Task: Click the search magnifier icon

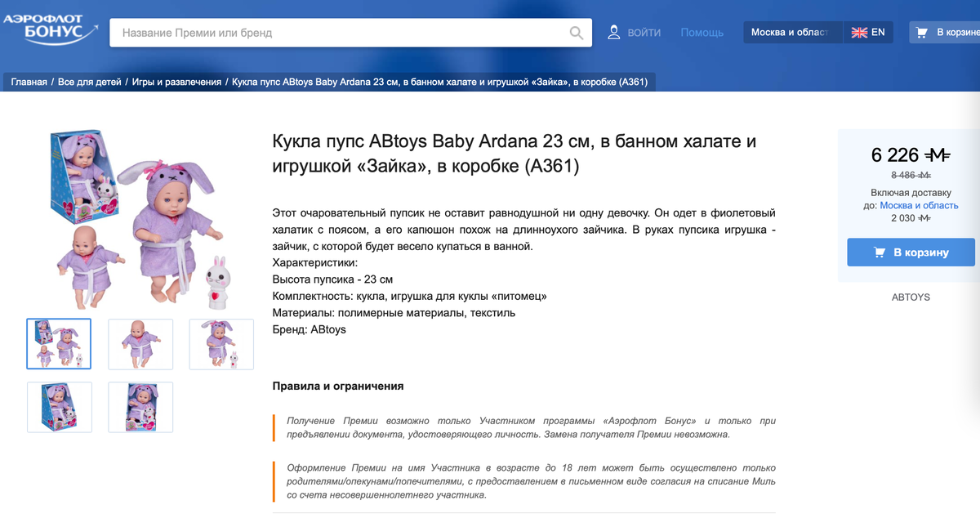Action: point(576,32)
